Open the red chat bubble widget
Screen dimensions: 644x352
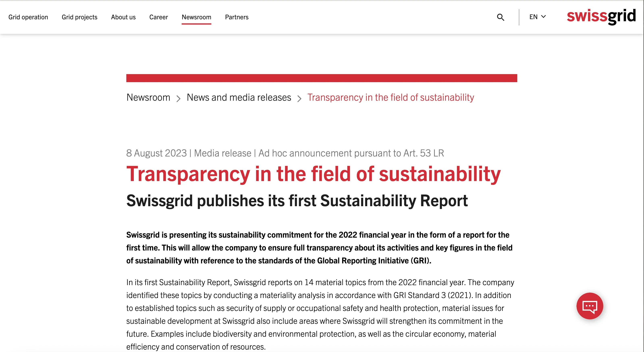[x=590, y=306]
